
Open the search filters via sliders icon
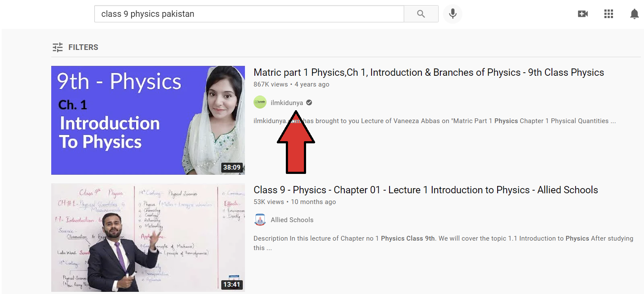(57, 47)
